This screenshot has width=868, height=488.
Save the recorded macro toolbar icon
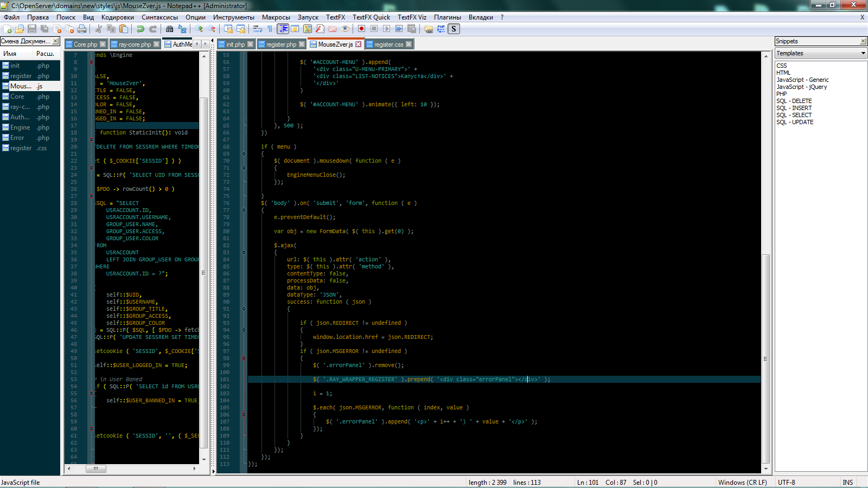tap(411, 29)
